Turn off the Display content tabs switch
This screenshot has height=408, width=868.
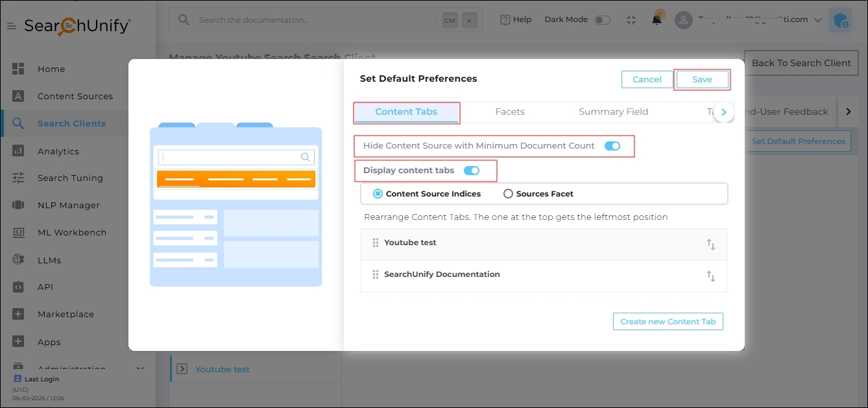coord(472,171)
